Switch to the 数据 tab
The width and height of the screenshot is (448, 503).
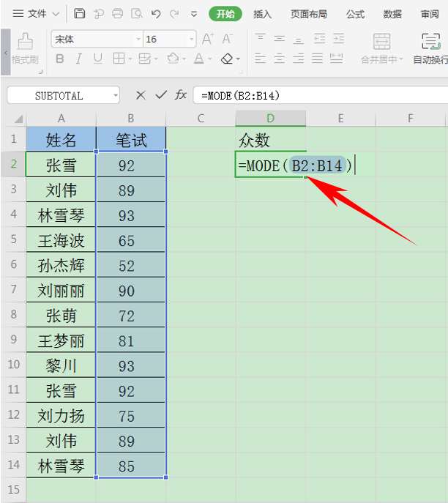tap(392, 14)
